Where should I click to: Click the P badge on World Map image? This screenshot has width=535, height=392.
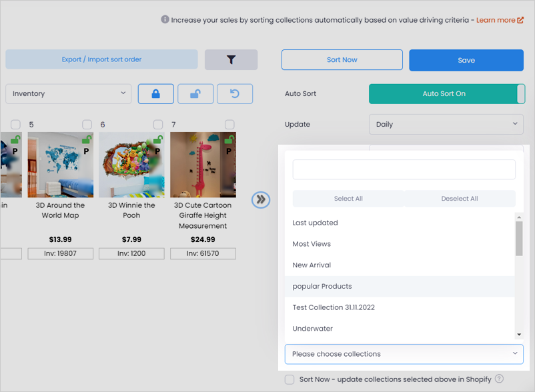click(x=86, y=151)
